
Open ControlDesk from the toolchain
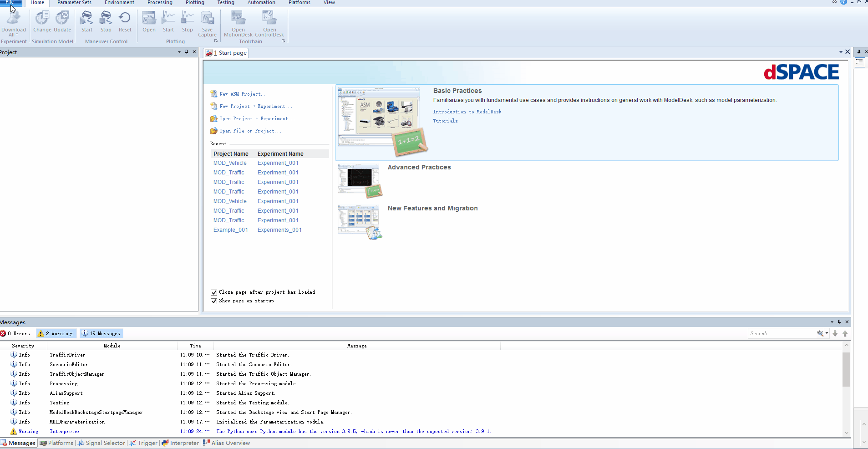coord(269,24)
